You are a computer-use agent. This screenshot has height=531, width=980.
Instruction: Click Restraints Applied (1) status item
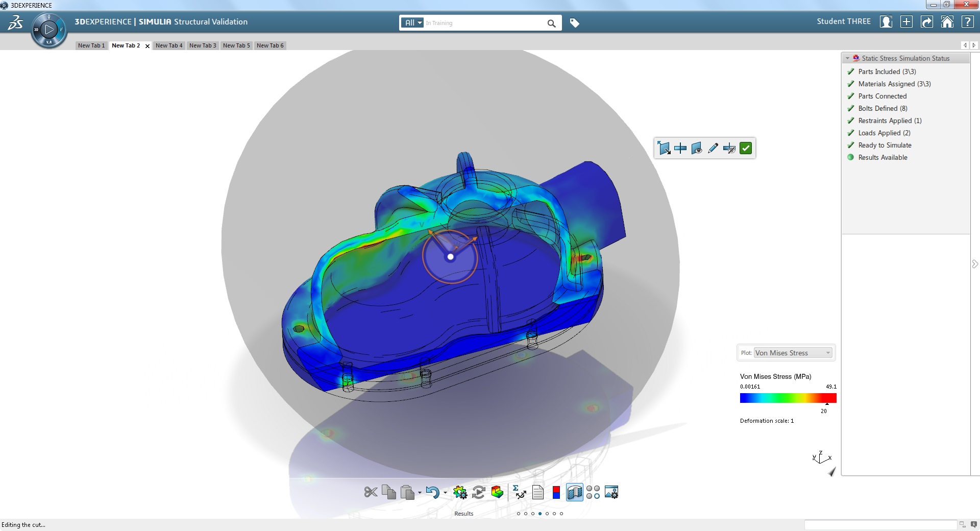click(x=890, y=120)
